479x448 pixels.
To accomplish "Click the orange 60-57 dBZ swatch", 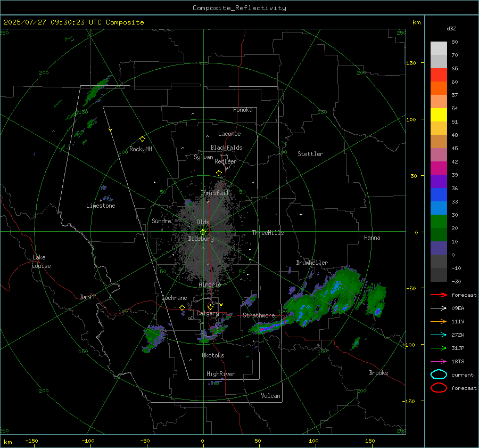I will [x=439, y=88].
